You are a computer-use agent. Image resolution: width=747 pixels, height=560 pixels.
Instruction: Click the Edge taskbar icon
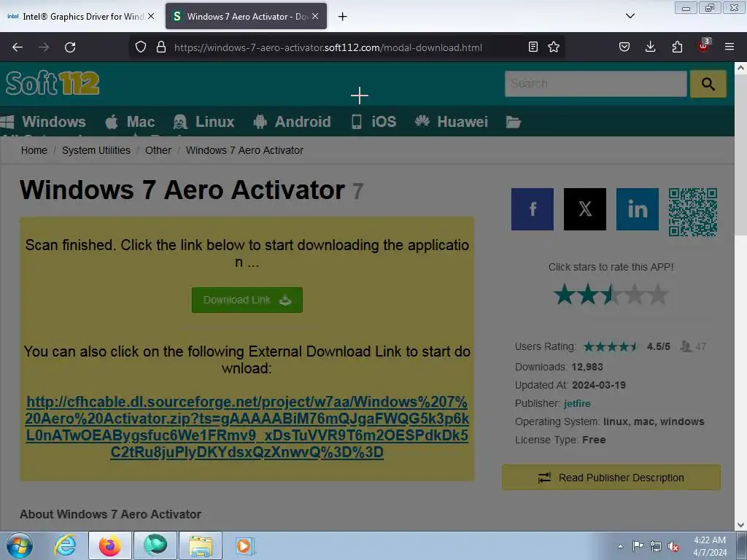[155, 545]
